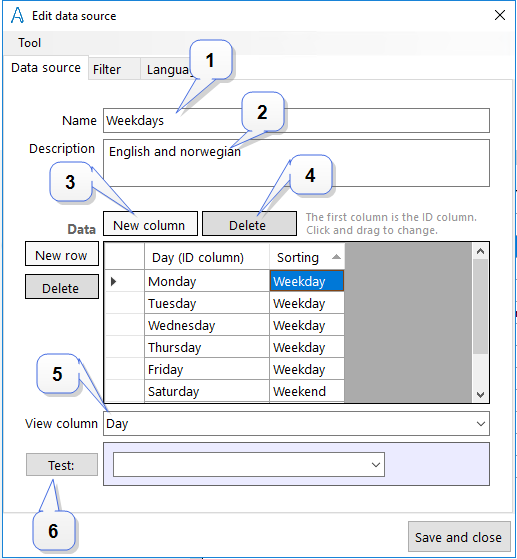Viewport: 517px width, 559px height.
Task: Select the Monday cell
Action: click(207, 281)
